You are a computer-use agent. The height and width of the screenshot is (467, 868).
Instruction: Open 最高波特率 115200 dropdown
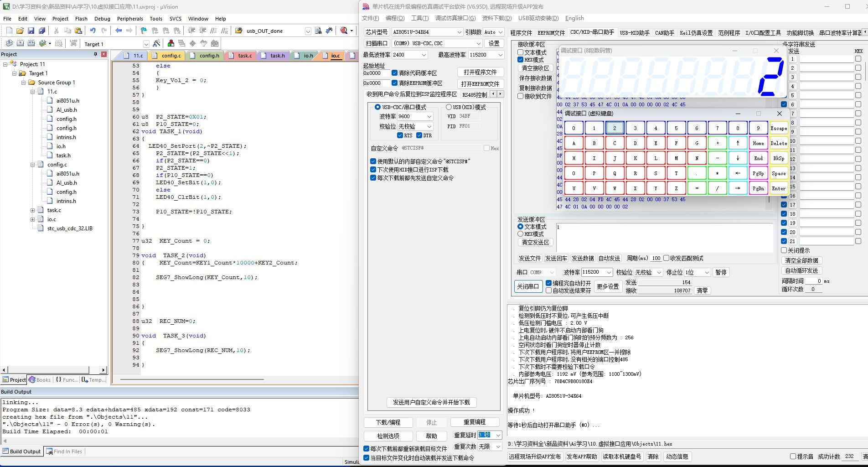pos(500,55)
